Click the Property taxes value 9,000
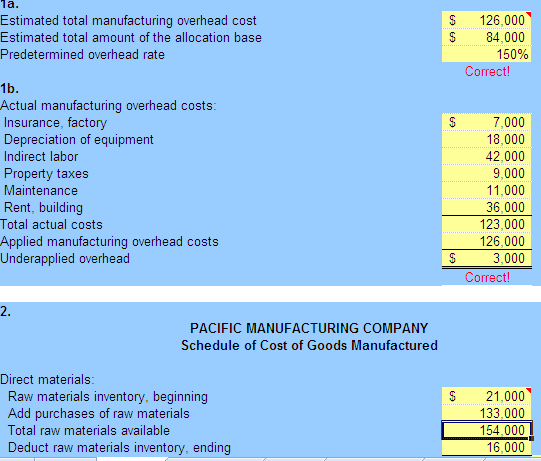This screenshot has height=461, width=541. point(486,173)
